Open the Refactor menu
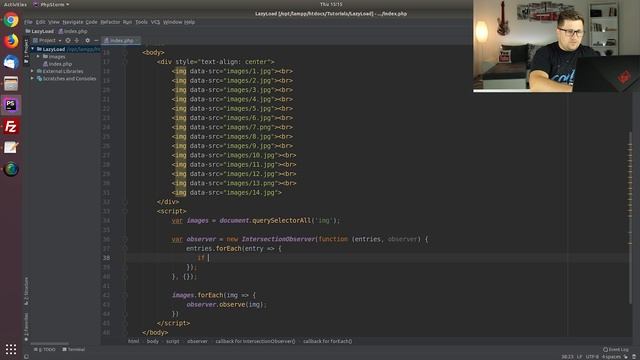The height and width of the screenshot is (360, 640). click(110, 22)
